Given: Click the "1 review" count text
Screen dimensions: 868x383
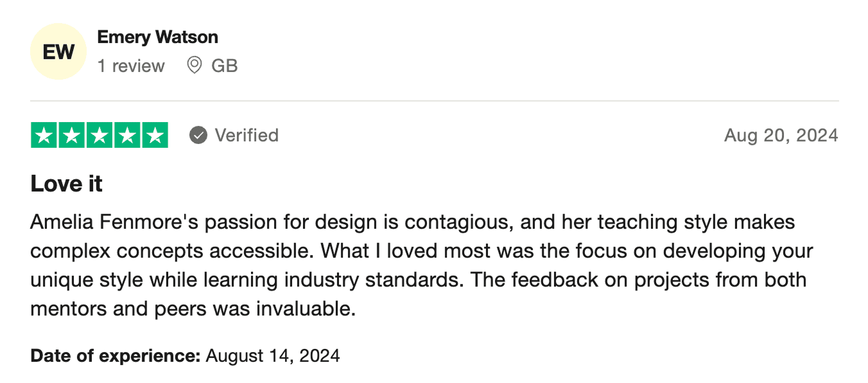Looking at the screenshot, I should [131, 66].
